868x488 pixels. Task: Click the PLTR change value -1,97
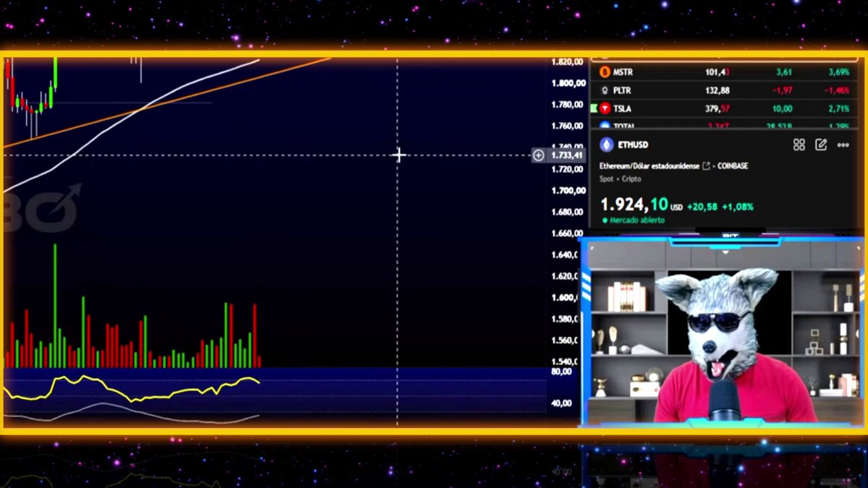[x=783, y=90]
